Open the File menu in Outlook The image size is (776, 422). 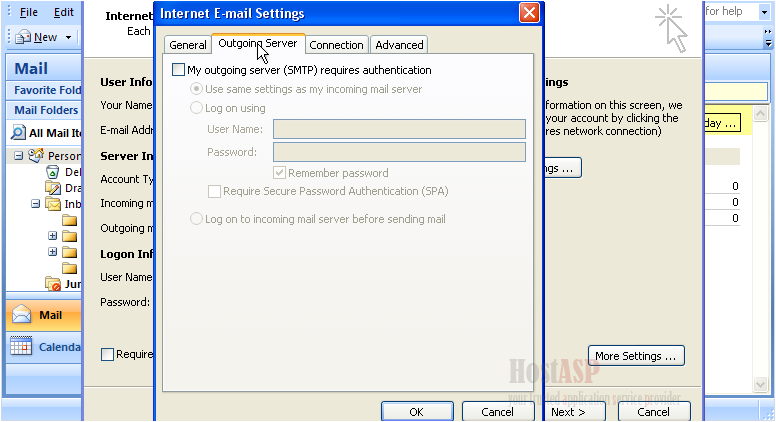pos(28,12)
